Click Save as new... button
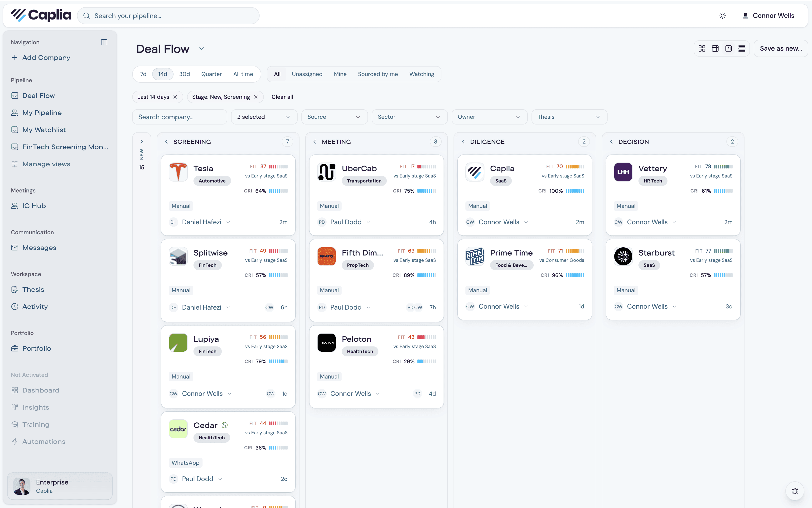 point(781,49)
